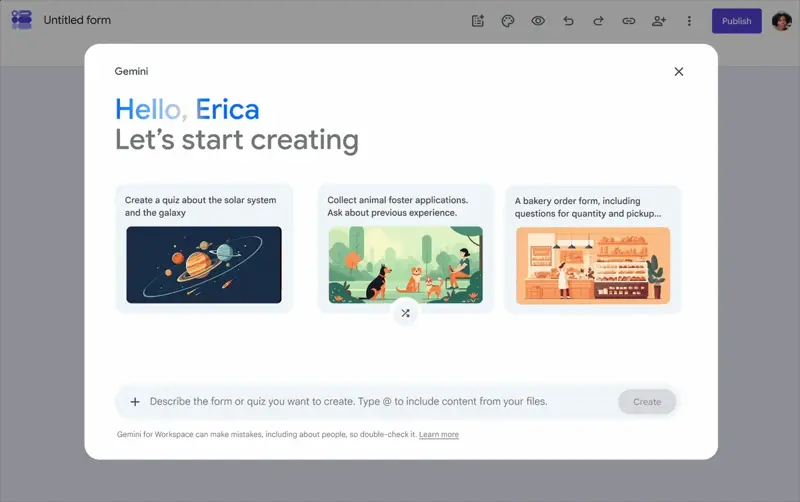Add collaborators with person-plus icon

(659, 21)
